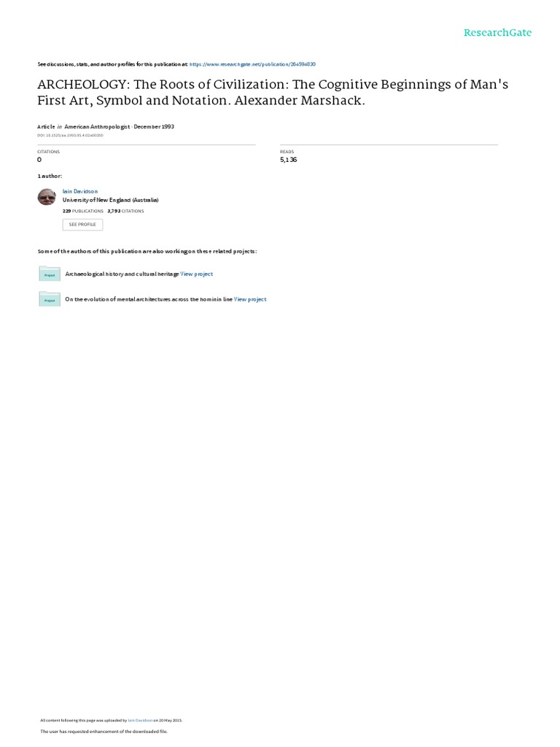
Task: Open View project for hominin line project
Action: (250, 299)
